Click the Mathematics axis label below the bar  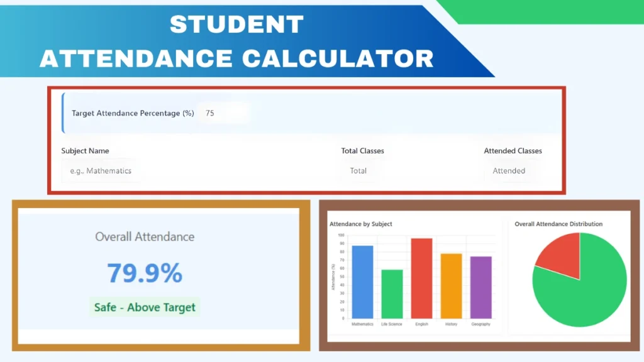(363, 324)
